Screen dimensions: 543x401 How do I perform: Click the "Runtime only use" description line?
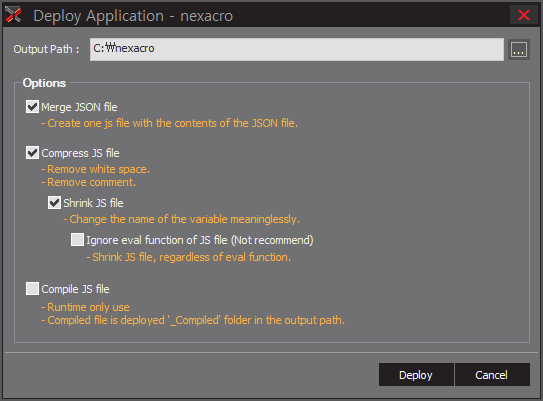click(86, 307)
